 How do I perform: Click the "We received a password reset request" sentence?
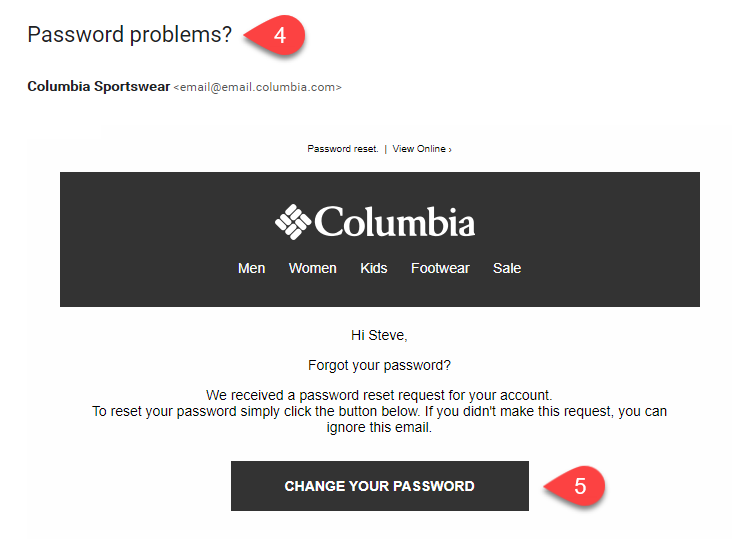pyautogui.click(x=379, y=395)
